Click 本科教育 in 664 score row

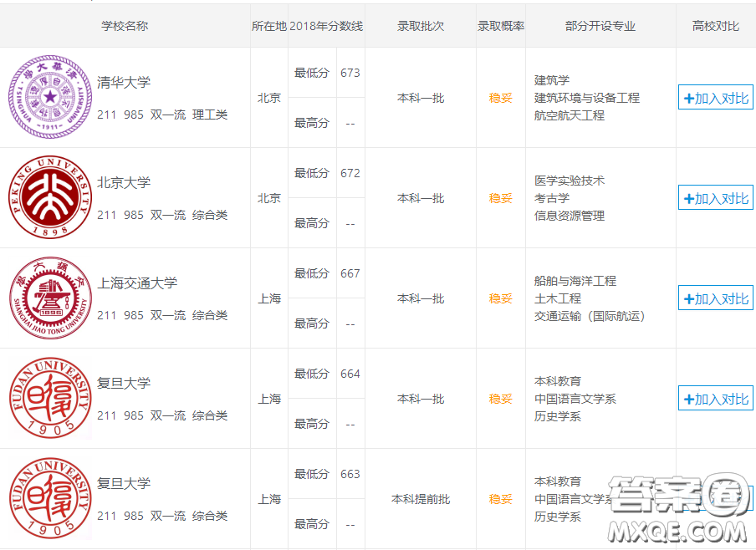point(557,381)
